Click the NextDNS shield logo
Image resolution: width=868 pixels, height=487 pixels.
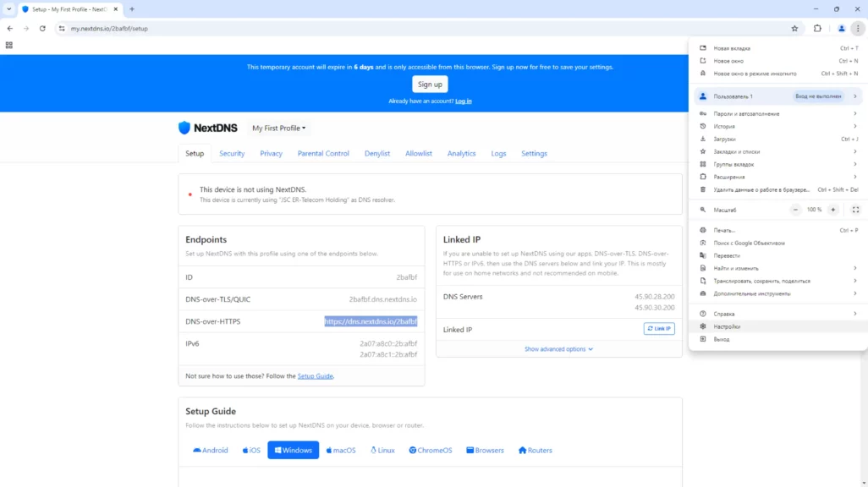point(184,129)
